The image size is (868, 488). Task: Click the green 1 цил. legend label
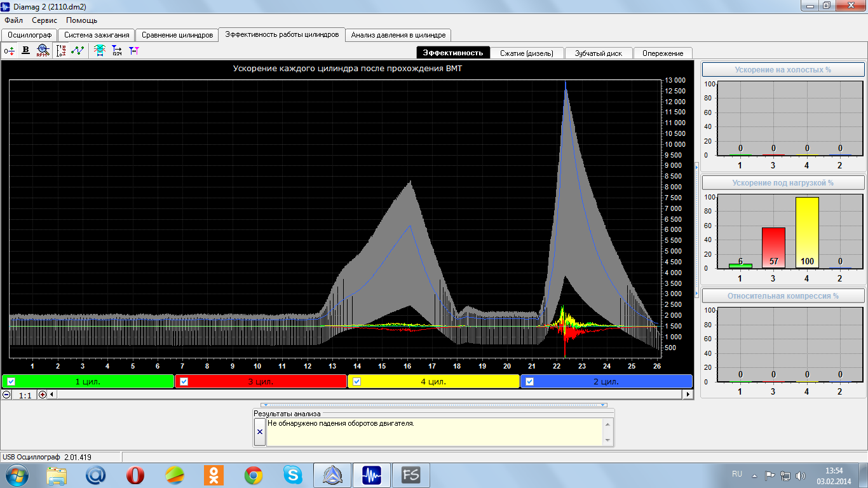point(88,382)
